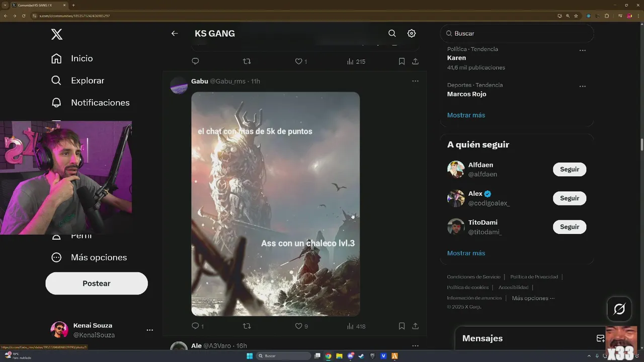Open Información de anuncios link
The width and height of the screenshot is (644, 362).
(x=474, y=298)
